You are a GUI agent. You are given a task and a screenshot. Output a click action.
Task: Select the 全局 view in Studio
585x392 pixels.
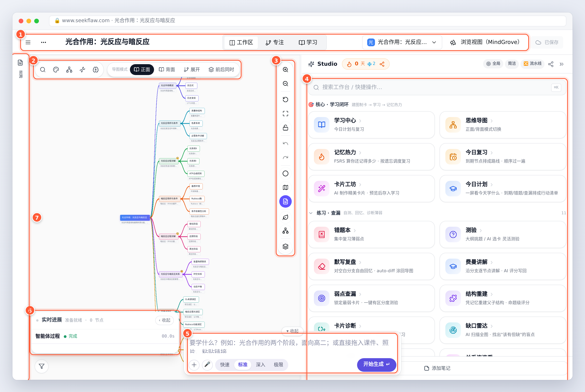(493, 64)
